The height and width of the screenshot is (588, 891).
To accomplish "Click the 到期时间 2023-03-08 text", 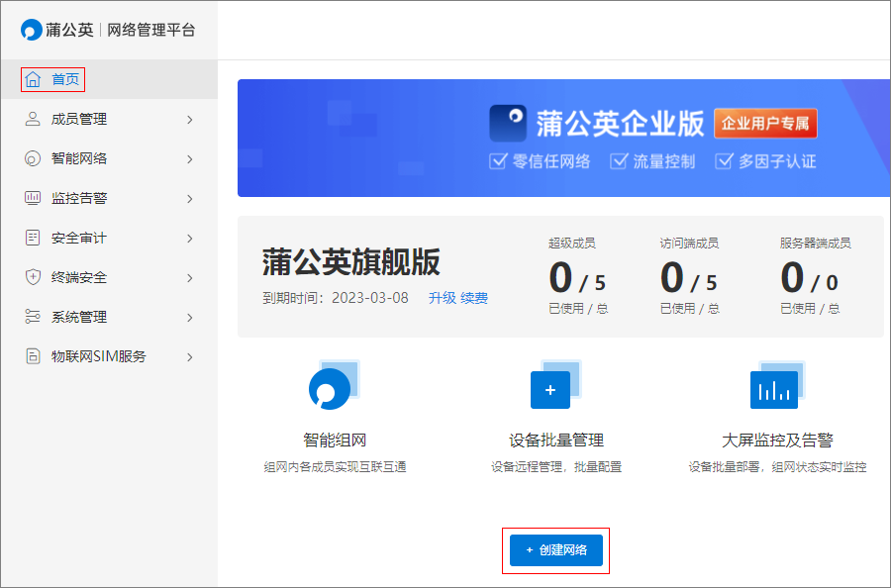I will [336, 298].
